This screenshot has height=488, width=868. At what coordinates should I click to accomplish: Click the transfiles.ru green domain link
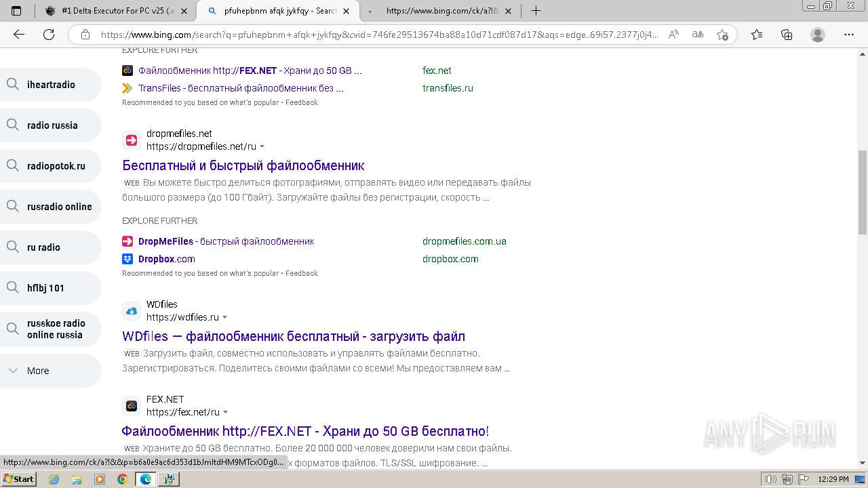click(448, 88)
